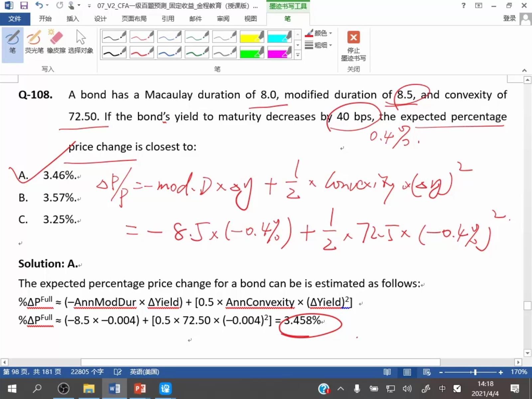Open zoom dialog via 170% level
This screenshot has width=532, height=399.
click(519, 372)
